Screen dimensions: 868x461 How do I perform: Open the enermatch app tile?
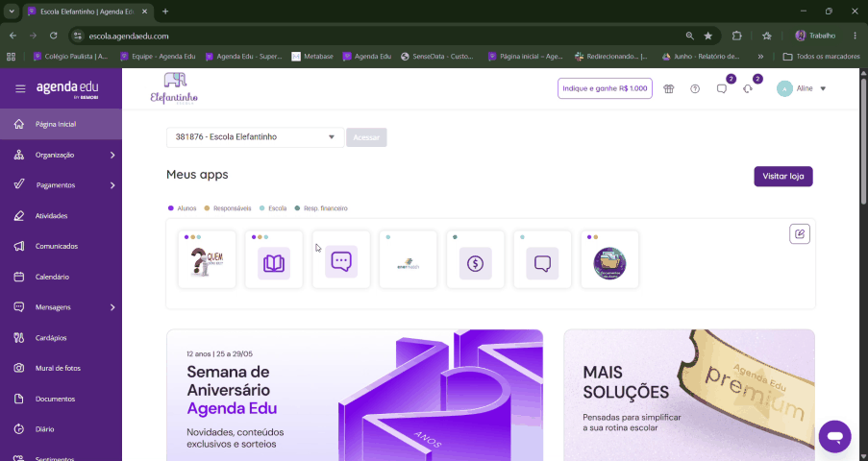[408, 259]
